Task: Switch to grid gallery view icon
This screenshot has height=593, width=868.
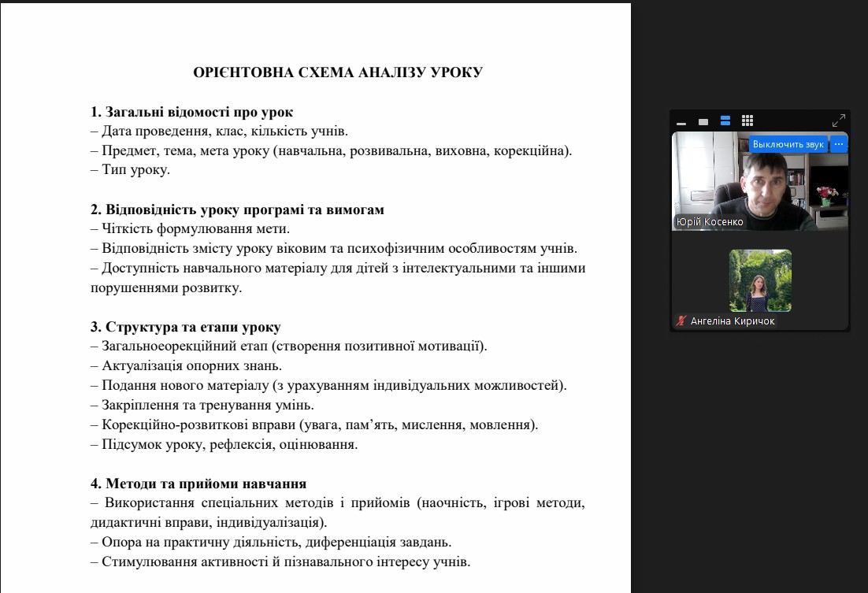Action: tap(747, 121)
